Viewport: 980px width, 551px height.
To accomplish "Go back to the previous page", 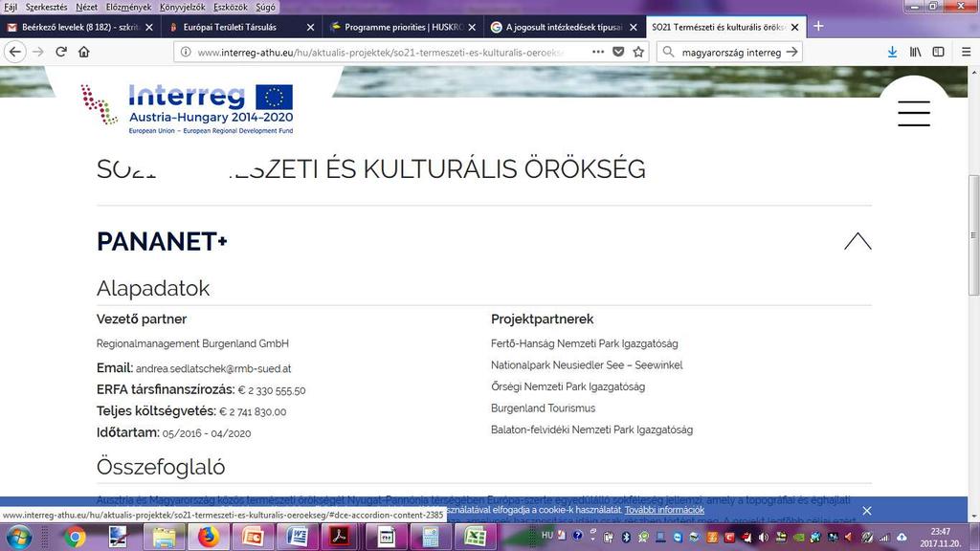I will pos(15,52).
